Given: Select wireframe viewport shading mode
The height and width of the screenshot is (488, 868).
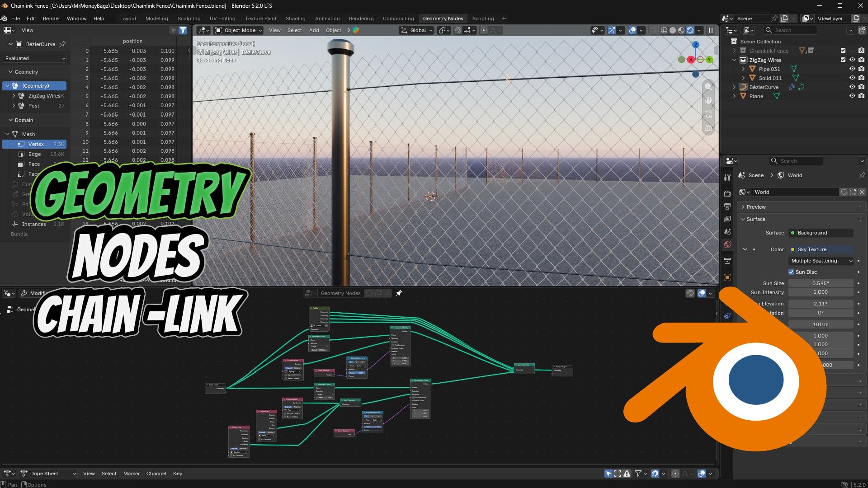Looking at the screenshot, I should click(664, 30).
